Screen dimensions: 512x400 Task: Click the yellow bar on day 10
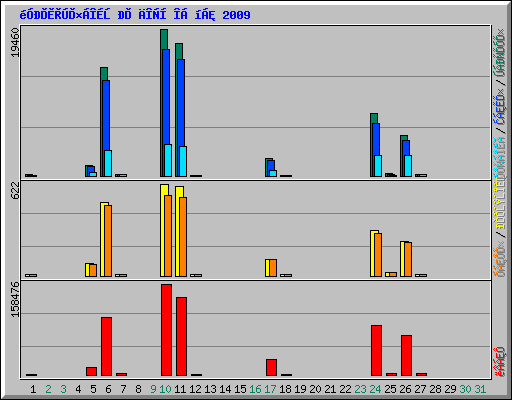tap(163, 230)
